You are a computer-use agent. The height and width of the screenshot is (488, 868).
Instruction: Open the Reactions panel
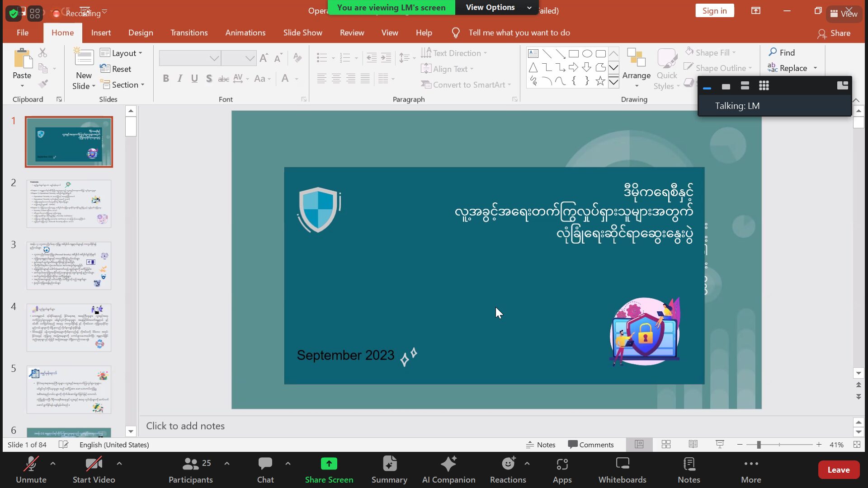tap(508, 470)
